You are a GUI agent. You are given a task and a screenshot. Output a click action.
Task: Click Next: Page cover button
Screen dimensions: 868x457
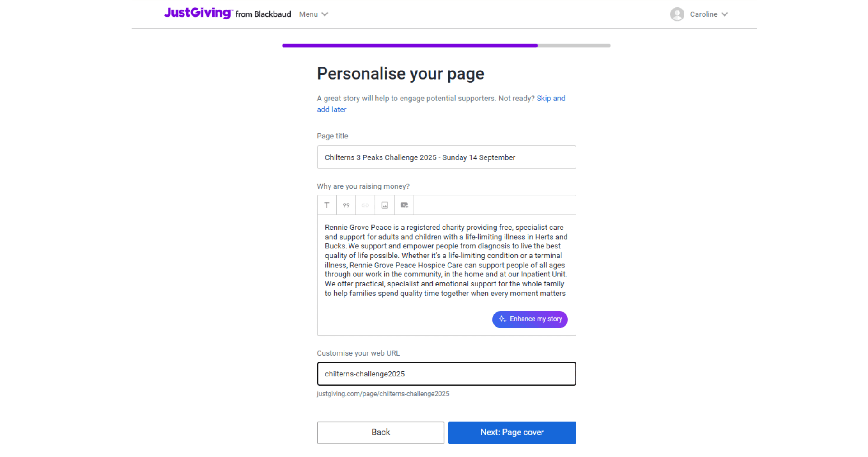coord(512,433)
